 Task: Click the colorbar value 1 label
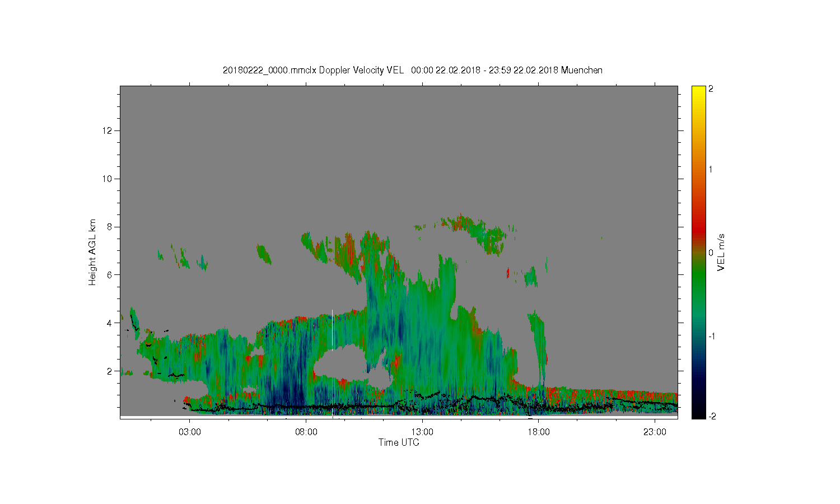point(711,169)
